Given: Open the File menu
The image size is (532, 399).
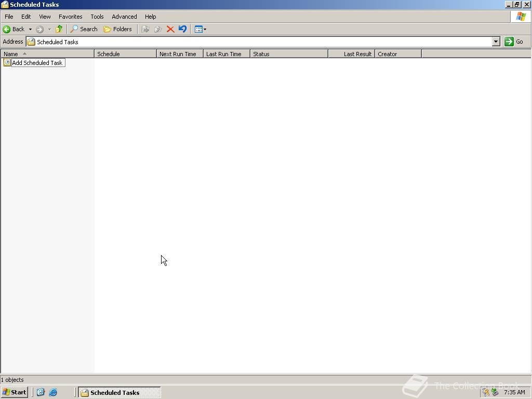Looking at the screenshot, I should pos(9,17).
